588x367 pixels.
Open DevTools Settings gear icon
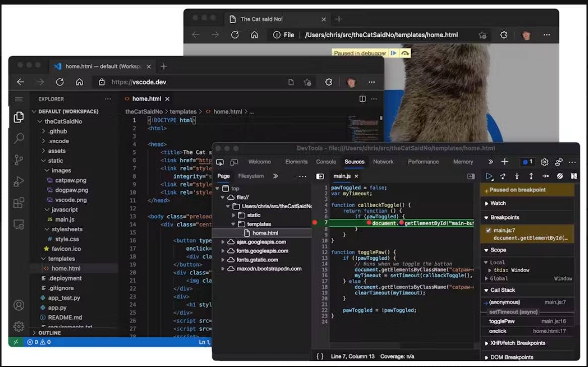544,162
